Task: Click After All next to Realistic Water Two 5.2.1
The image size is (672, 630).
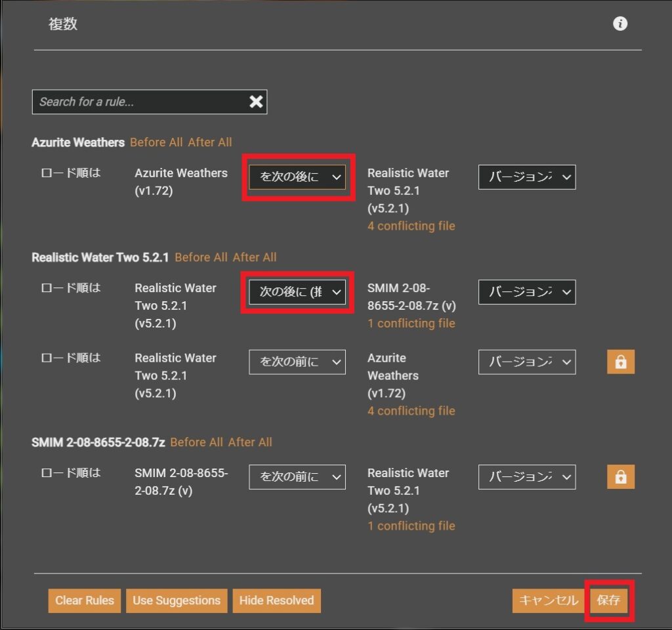Action: [255, 257]
